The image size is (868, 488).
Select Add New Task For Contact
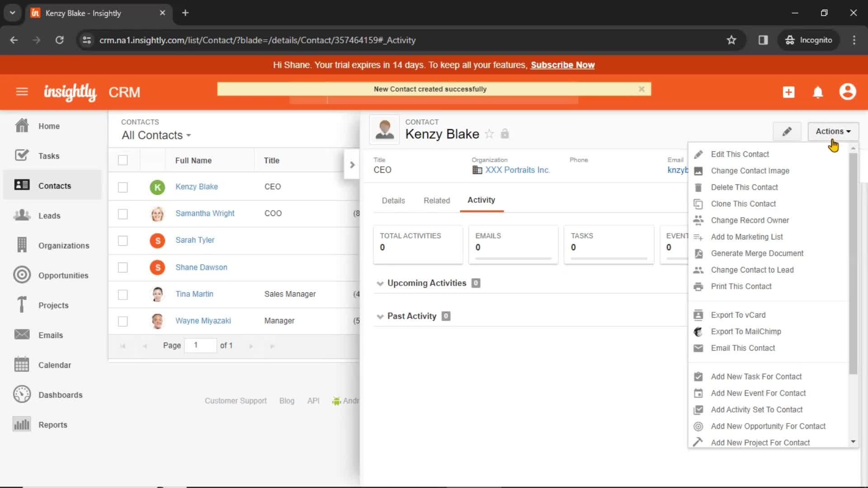(x=756, y=376)
